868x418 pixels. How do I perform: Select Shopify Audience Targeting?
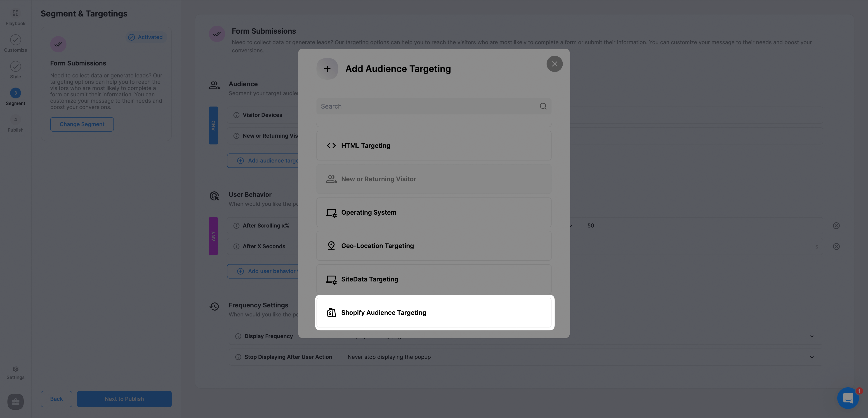pyautogui.click(x=434, y=312)
